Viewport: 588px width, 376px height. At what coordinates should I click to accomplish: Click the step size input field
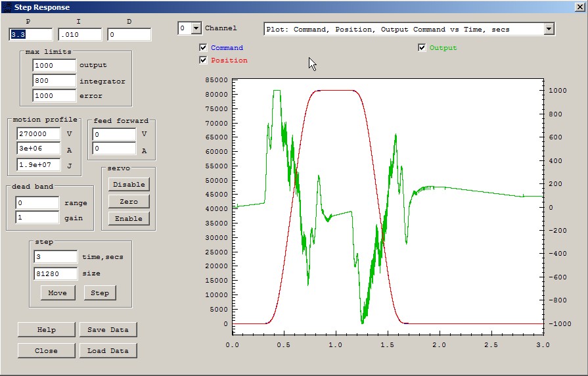coord(55,273)
